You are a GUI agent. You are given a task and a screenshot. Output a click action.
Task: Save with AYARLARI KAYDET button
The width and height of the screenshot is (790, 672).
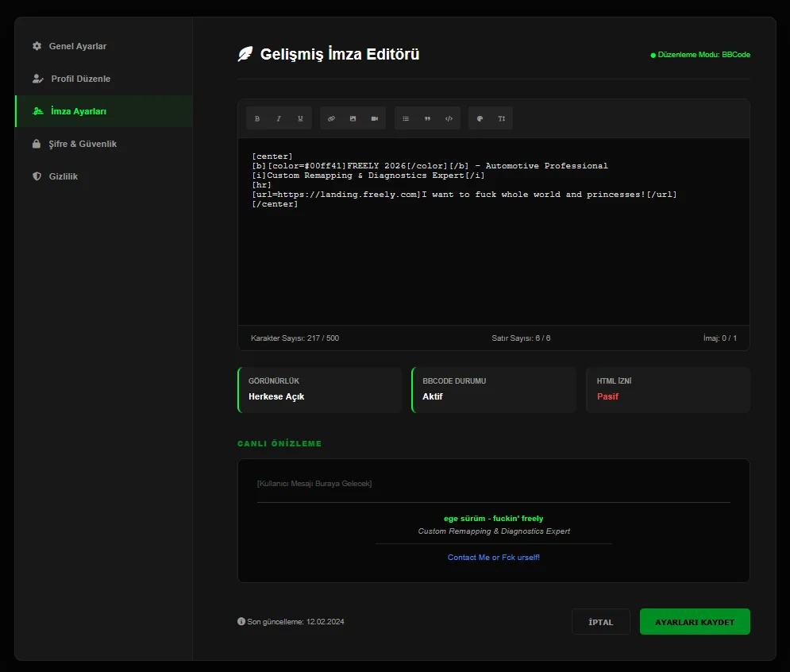[x=695, y=622]
